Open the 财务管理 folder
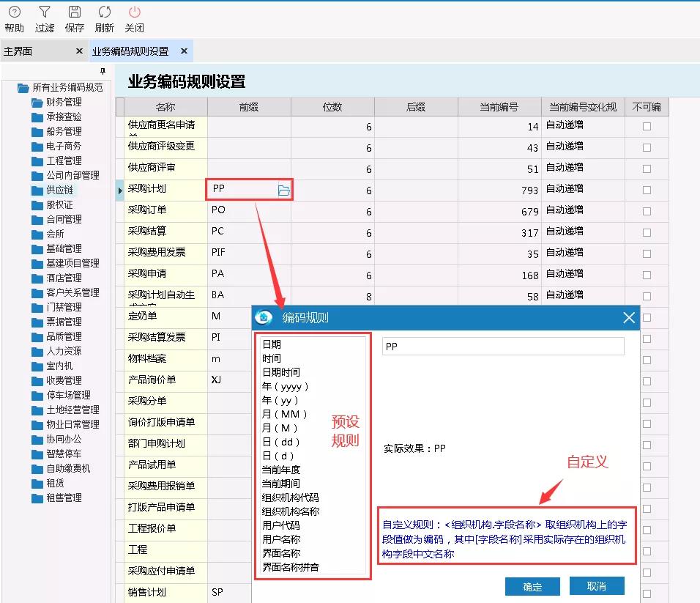 [56, 103]
